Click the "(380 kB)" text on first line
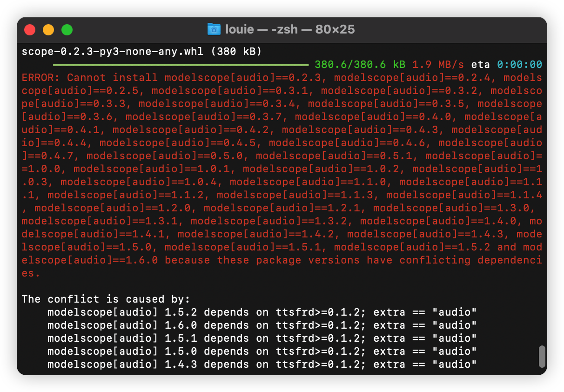Image resolution: width=564 pixels, height=392 pixels. coord(236,51)
